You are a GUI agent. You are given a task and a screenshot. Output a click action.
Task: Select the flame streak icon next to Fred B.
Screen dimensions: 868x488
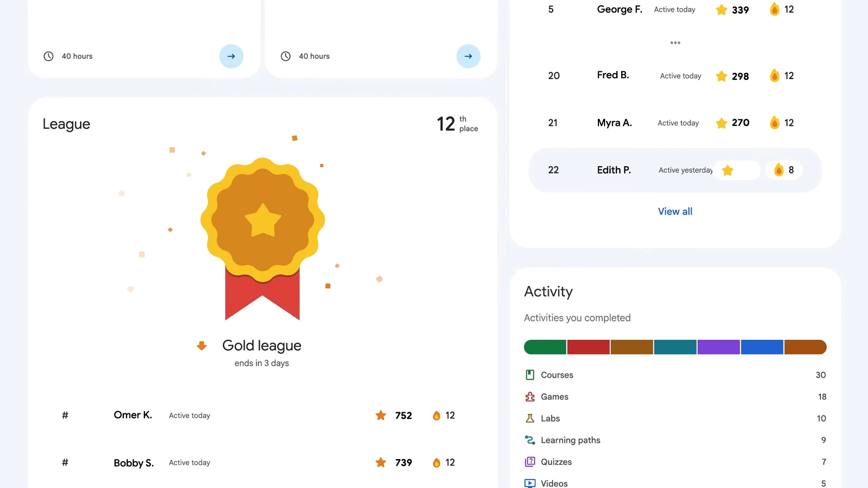(774, 75)
